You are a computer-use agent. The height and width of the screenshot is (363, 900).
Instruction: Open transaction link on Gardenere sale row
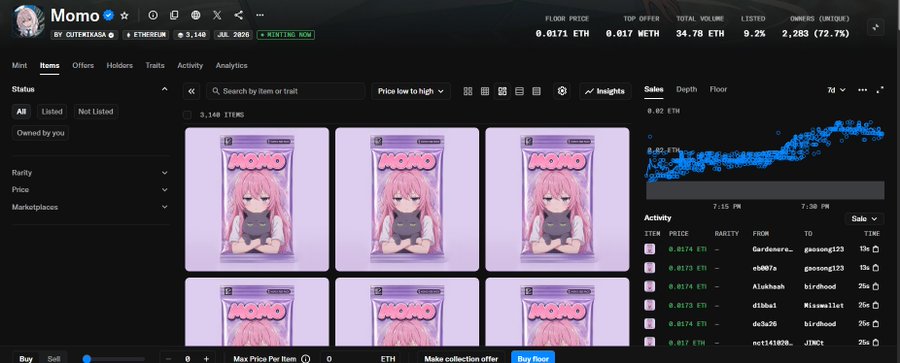pos(876,249)
